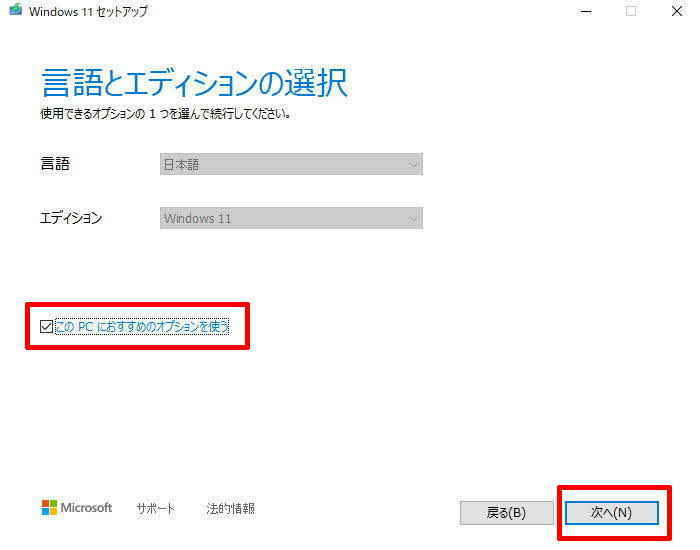Click the エディション field label

point(71,218)
